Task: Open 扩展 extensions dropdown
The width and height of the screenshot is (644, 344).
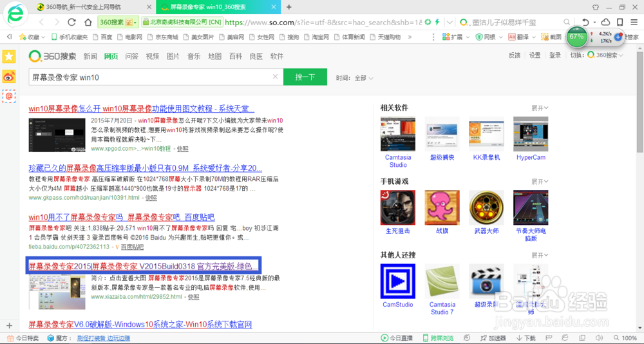Action: [x=456, y=37]
